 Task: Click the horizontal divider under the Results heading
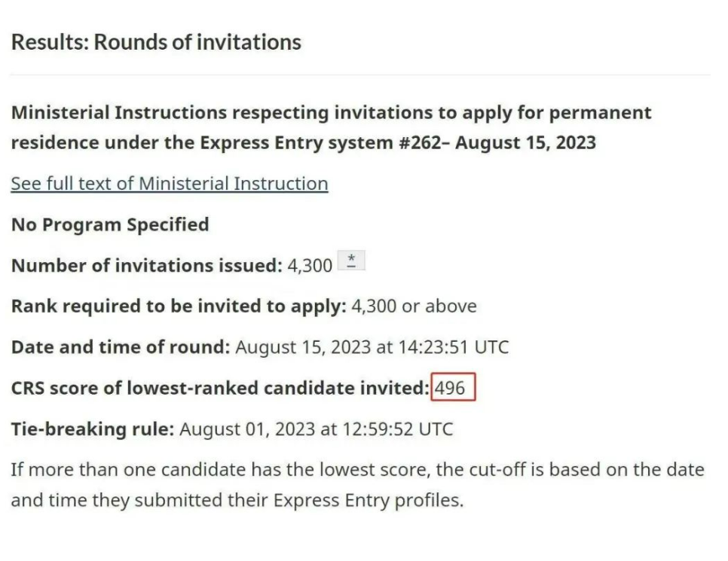360,75
